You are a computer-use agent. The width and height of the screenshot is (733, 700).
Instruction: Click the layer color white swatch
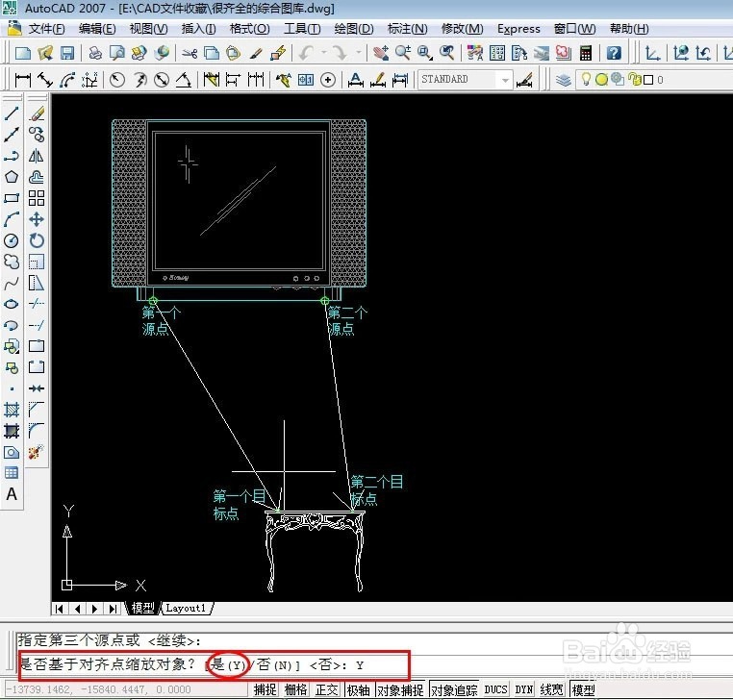648,80
